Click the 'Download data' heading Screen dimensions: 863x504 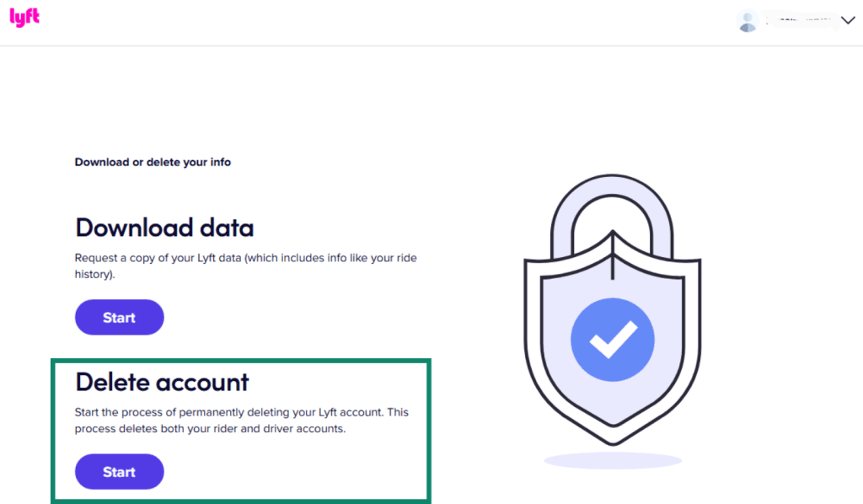(x=164, y=228)
